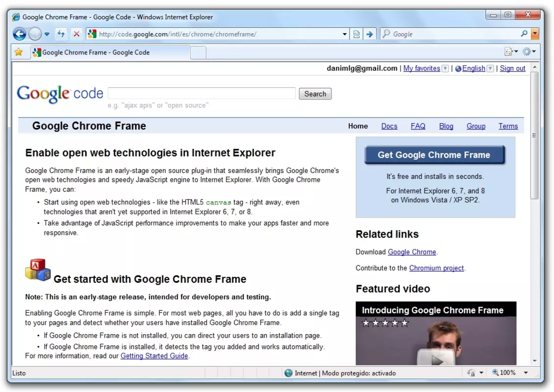Click the vertical scrollbar thumb
Viewport: 554px width, 392px height.
pyautogui.click(x=534, y=136)
